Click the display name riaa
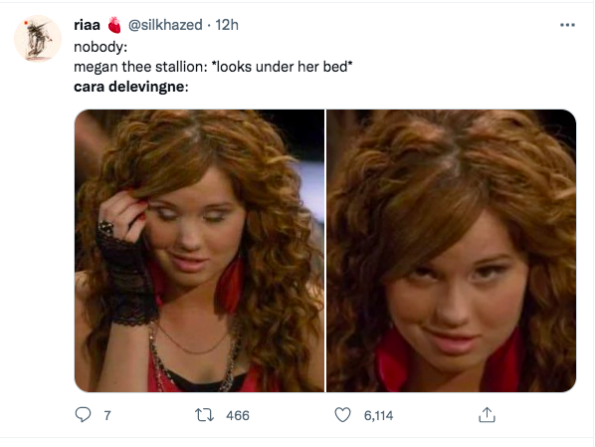This screenshot has height=447, width=595. (87, 25)
